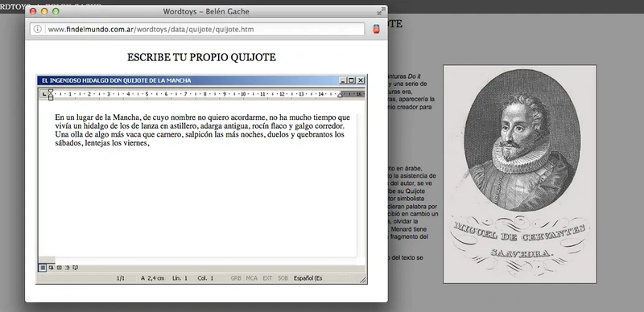Screen dimensions: 644x312
Task: Toggle the MCA indicator in status bar
Action: (252, 278)
